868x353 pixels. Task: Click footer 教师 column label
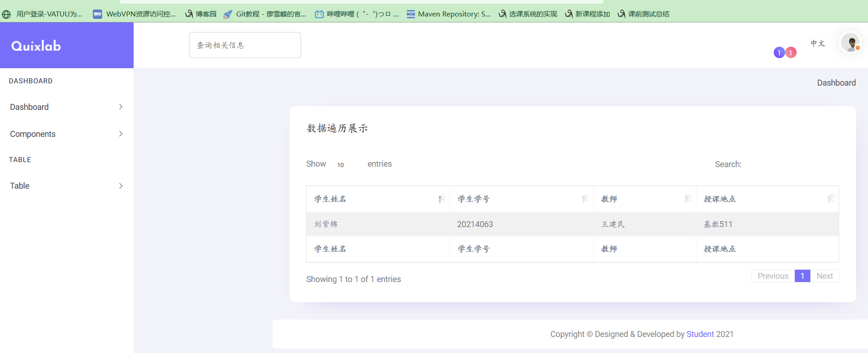[x=609, y=249]
